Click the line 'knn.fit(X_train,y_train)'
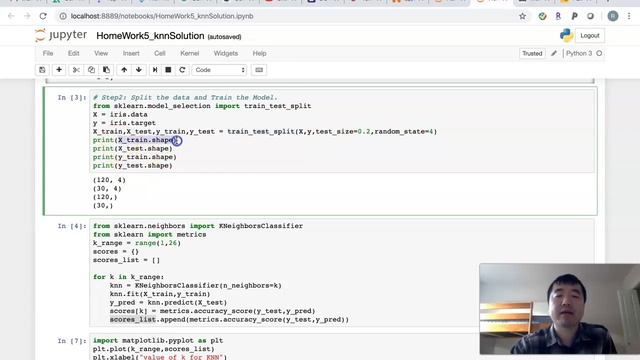Image resolution: width=640 pixels, height=360 pixels. (160, 294)
